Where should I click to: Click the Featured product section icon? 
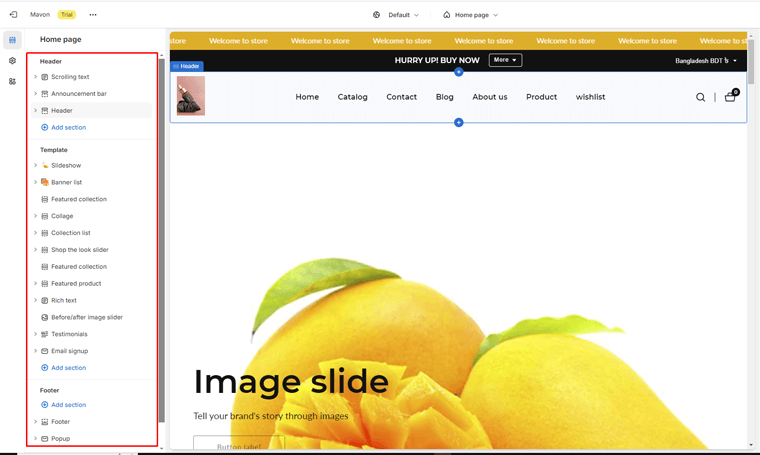45,283
